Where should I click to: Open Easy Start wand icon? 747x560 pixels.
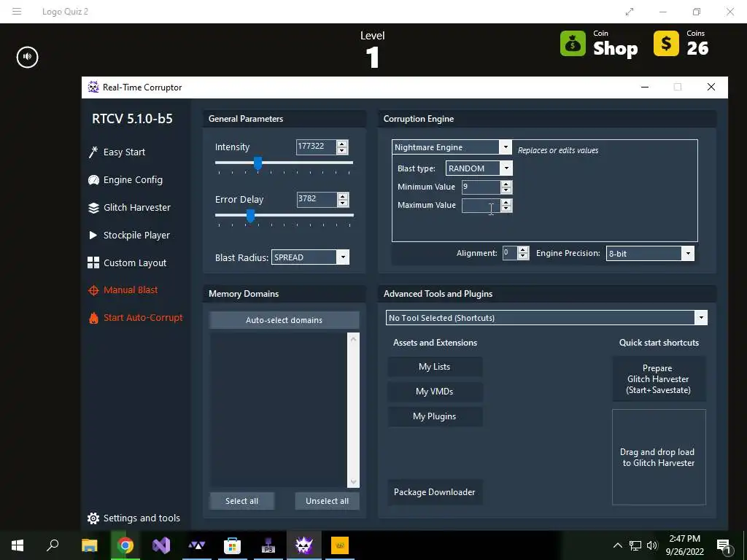click(93, 152)
